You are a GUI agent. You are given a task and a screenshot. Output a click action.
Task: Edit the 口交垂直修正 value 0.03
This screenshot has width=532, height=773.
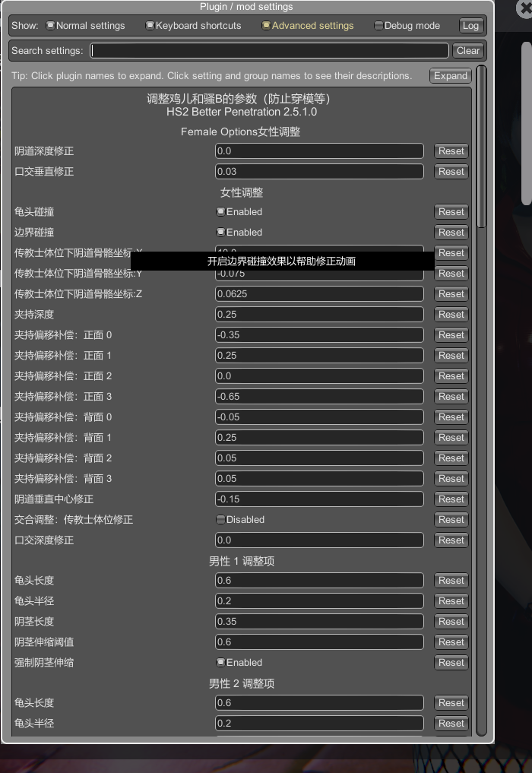click(319, 172)
